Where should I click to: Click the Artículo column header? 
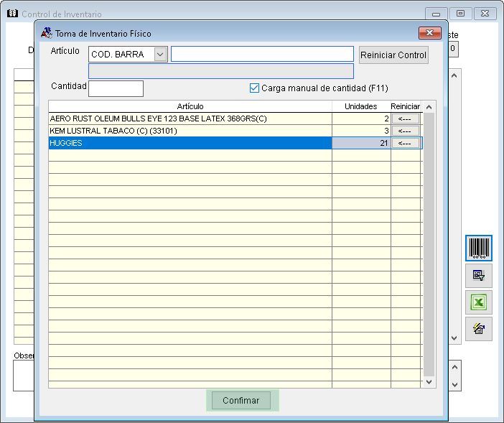pyautogui.click(x=190, y=106)
